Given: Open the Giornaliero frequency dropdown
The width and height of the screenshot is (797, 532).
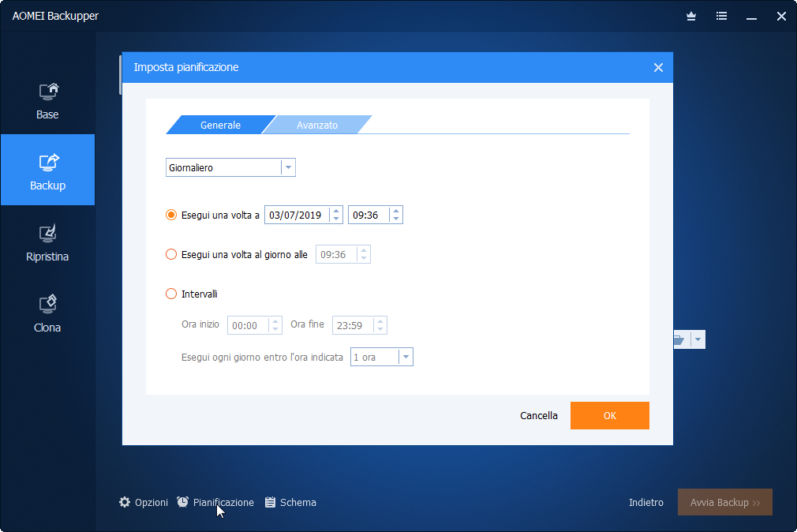Looking at the screenshot, I should coord(288,167).
